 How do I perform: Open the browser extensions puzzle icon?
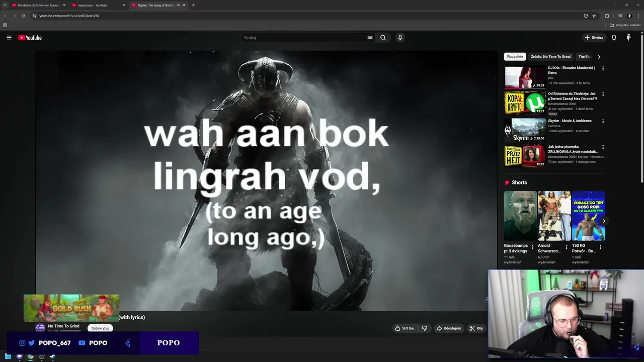click(607, 16)
